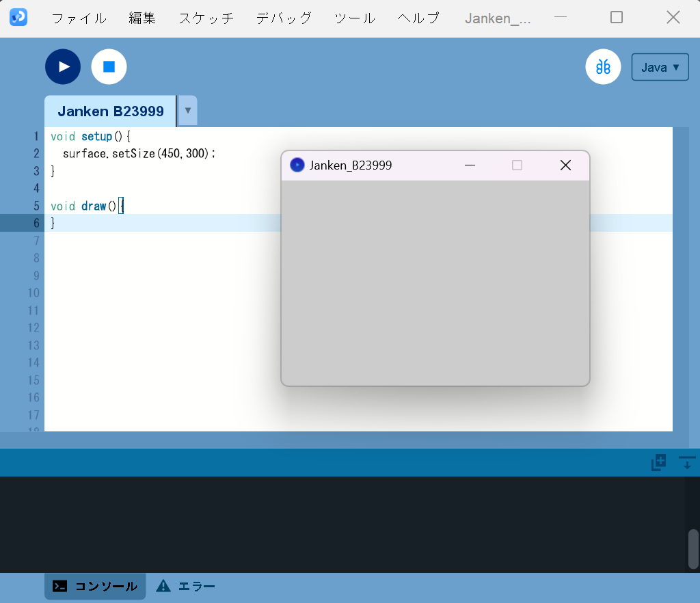The image size is (700, 603).
Task: Switch to the エラー tab
Action: (x=186, y=586)
